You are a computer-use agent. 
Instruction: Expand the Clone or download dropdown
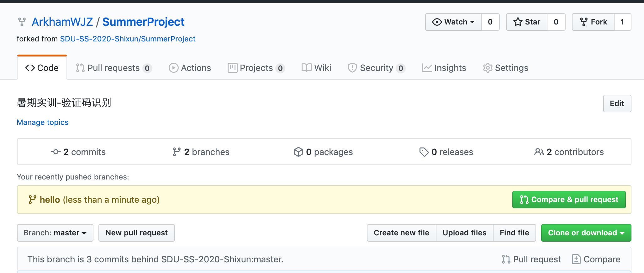point(586,233)
